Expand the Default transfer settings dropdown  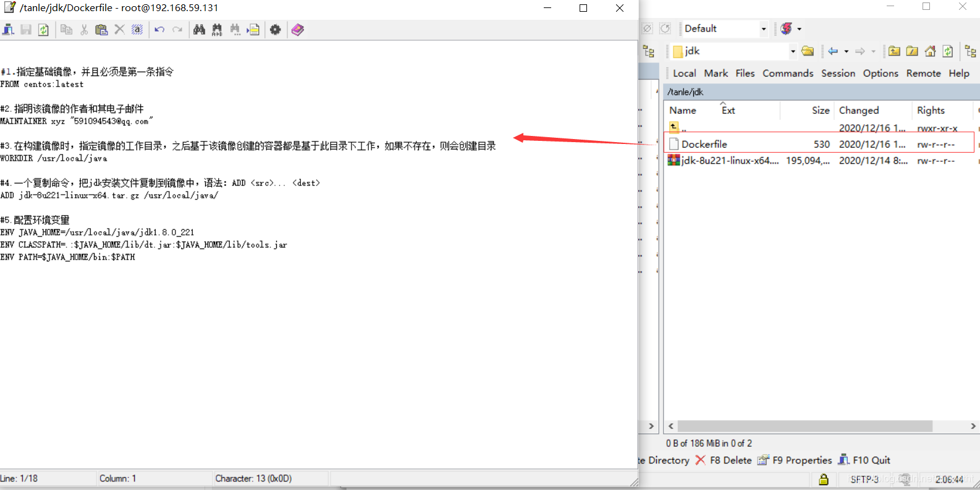764,28
